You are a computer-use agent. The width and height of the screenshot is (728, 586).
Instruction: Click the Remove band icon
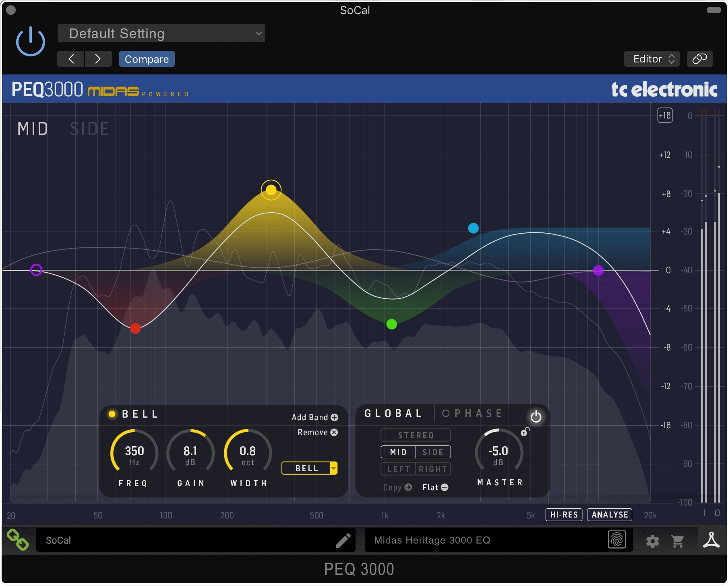[334, 433]
